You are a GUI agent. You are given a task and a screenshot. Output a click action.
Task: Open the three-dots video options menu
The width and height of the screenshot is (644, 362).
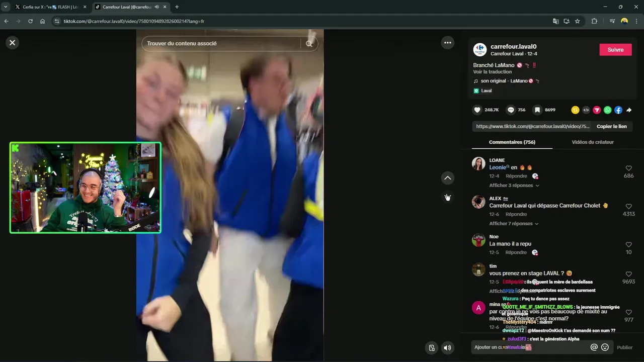pyautogui.click(x=448, y=43)
